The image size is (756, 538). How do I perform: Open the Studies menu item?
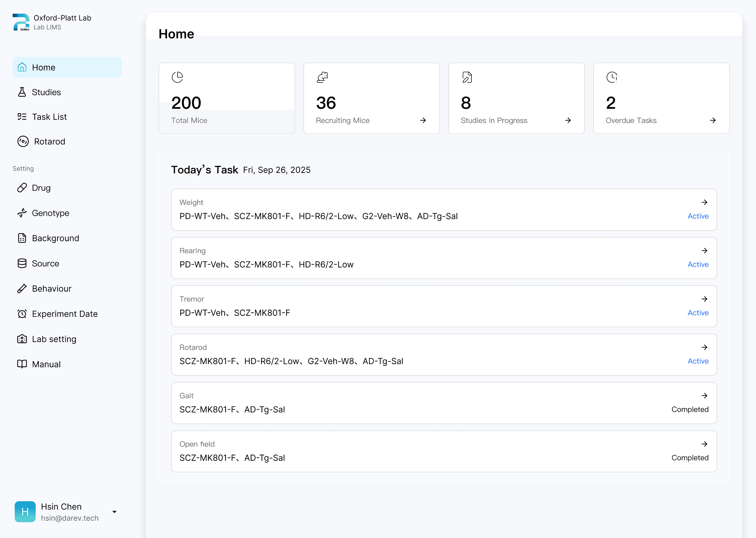tap(67, 92)
